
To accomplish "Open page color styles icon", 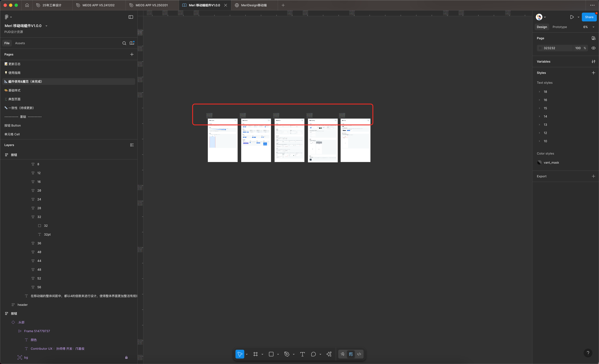I will pos(593,38).
